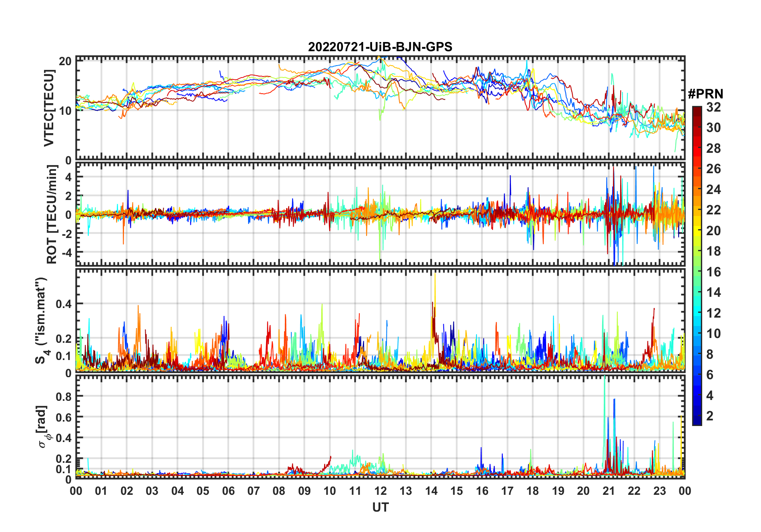This screenshot has height=532, width=761.
Task: Click colorbar at PRN 26 orange-red
Action: tap(697, 169)
